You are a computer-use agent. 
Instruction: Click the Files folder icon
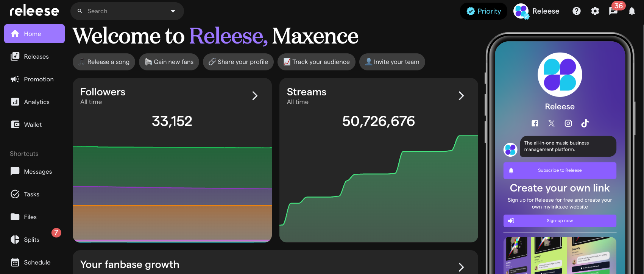click(15, 217)
